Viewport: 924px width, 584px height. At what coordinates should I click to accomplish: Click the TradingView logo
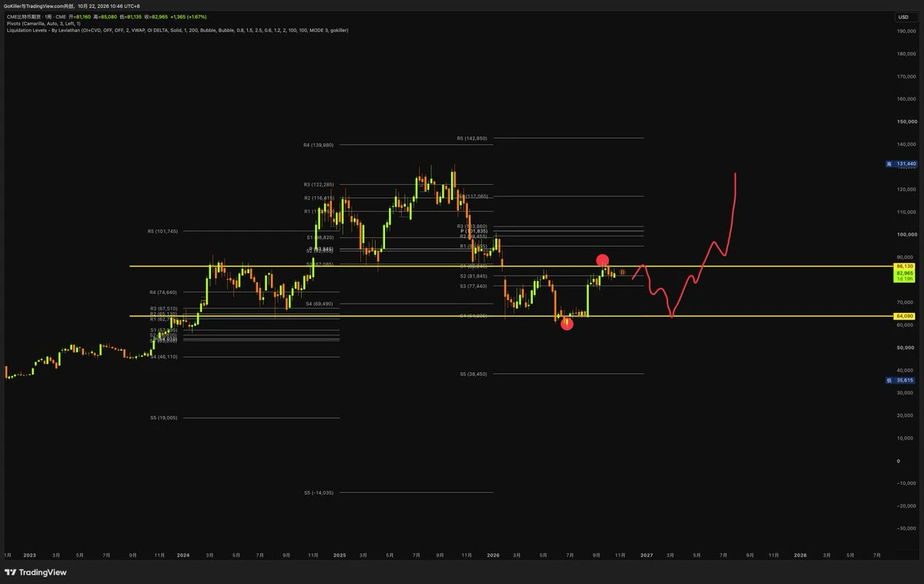pos(35,572)
